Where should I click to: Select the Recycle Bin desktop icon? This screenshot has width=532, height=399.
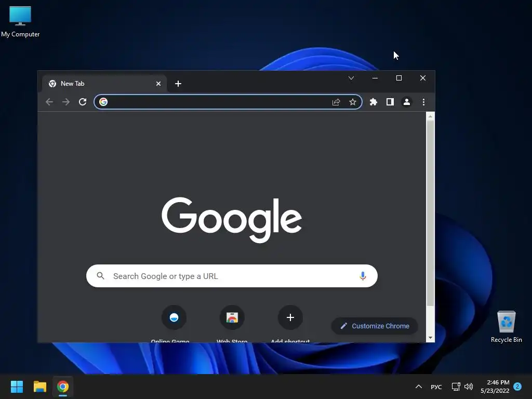coord(506,327)
